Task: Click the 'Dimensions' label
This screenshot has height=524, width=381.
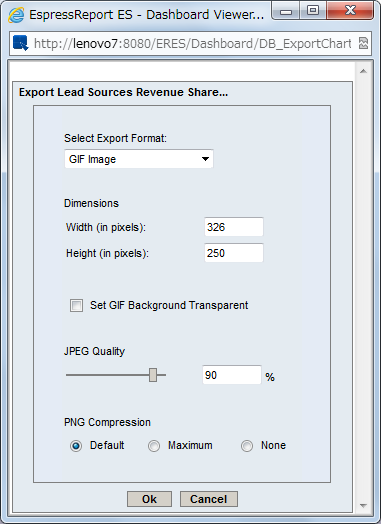Action: click(x=91, y=203)
